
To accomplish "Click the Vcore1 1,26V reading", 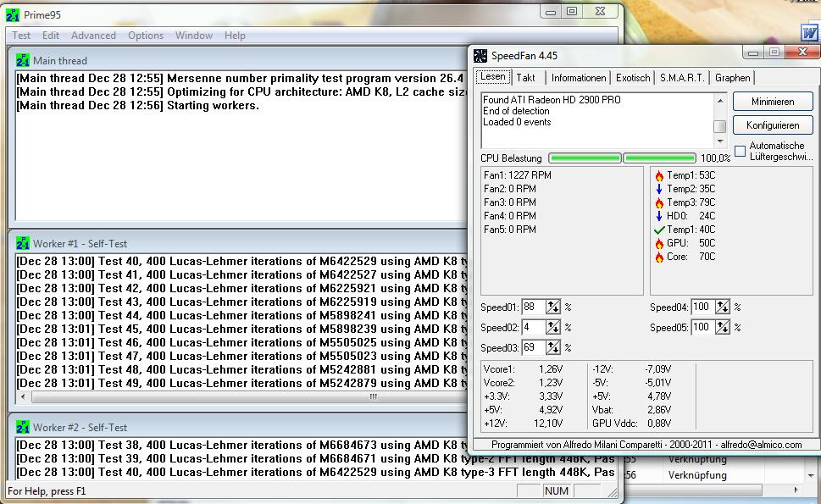I will pyautogui.click(x=524, y=369).
